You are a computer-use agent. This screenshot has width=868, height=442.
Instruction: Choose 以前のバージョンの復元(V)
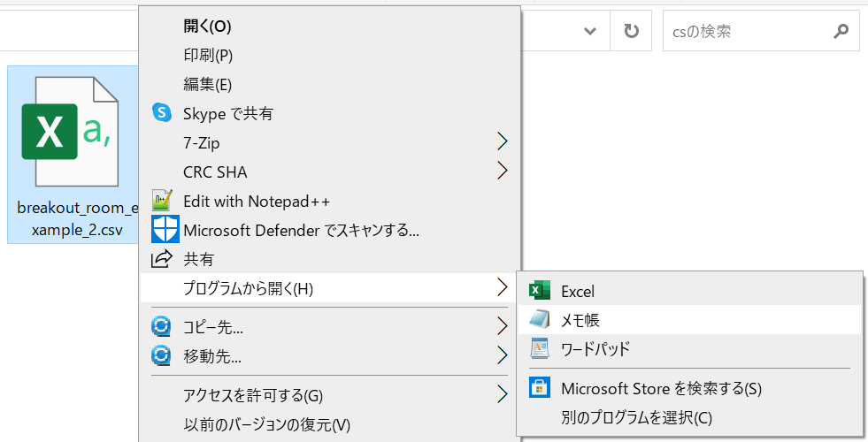click(x=330, y=424)
